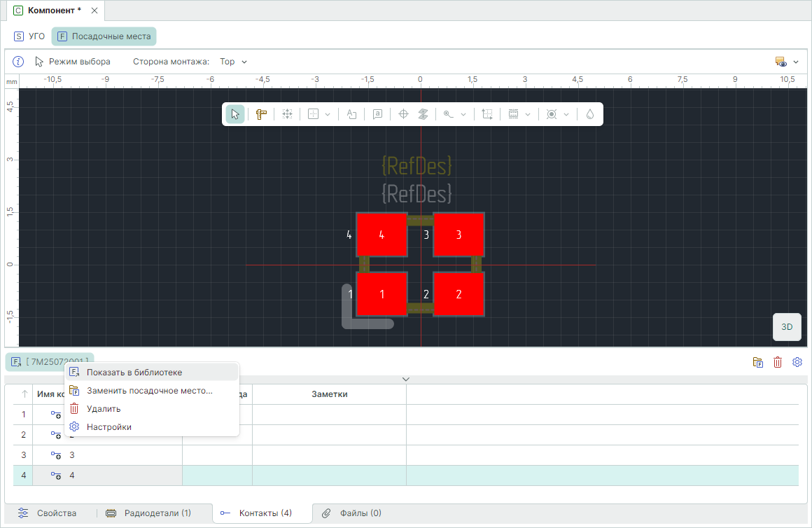Click the crosshair origin point icon
Screen dimensions: 812x528
point(403,114)
